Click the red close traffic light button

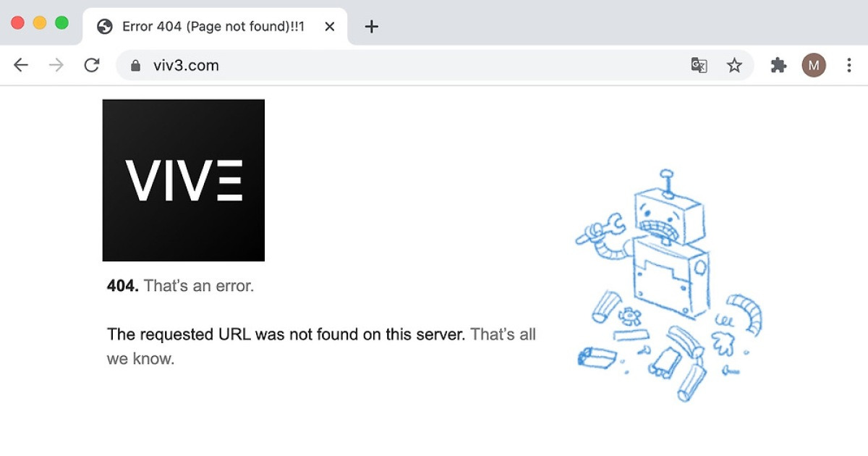click(17, 22)
